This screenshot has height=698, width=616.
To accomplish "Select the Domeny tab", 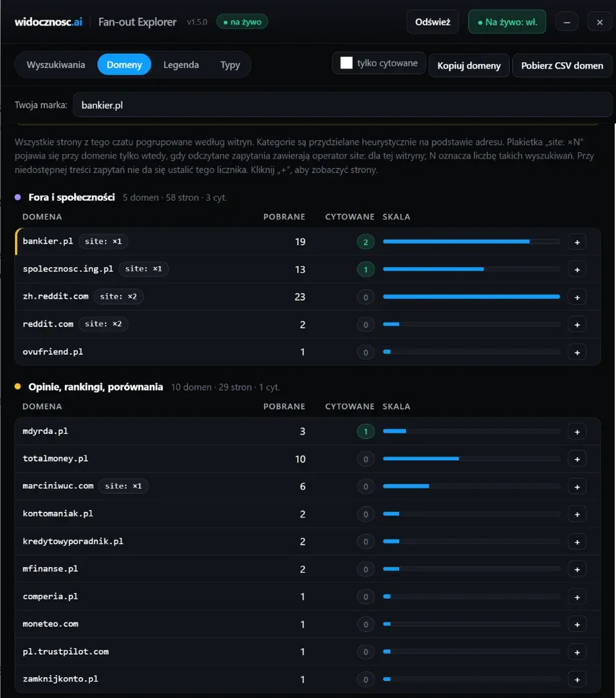I will tap(124, 64).
